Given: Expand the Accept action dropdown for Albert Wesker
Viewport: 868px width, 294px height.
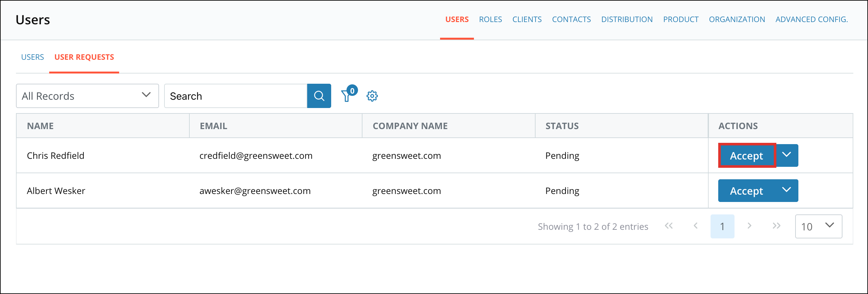Looking at the screenshot, I should click(787, 190).
